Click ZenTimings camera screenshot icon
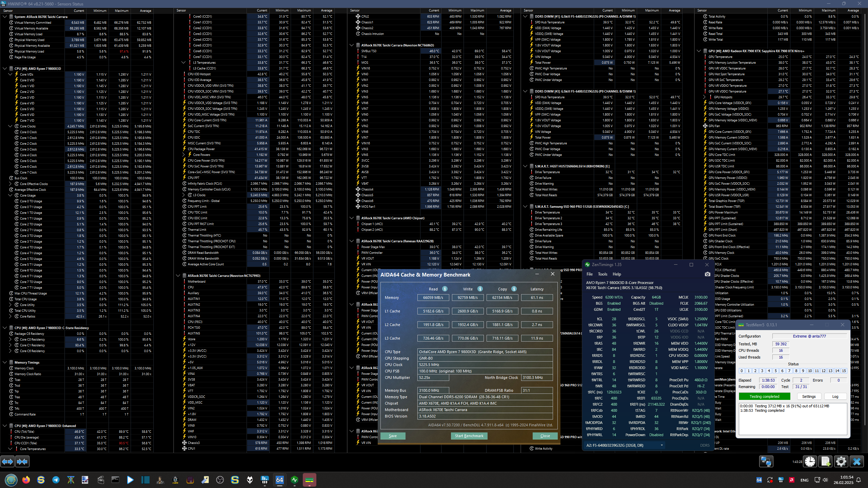Screen dimensions: 868x488 707,274
